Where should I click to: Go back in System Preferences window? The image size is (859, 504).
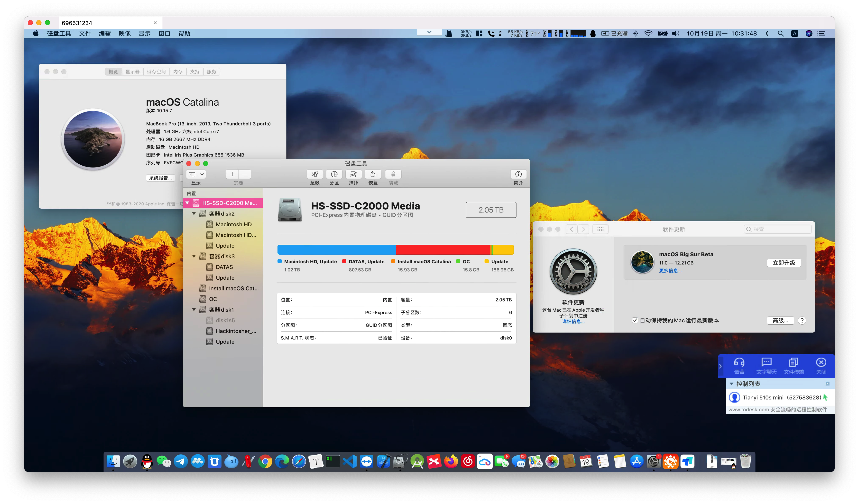pyautogui.click(x=571, y=229)
